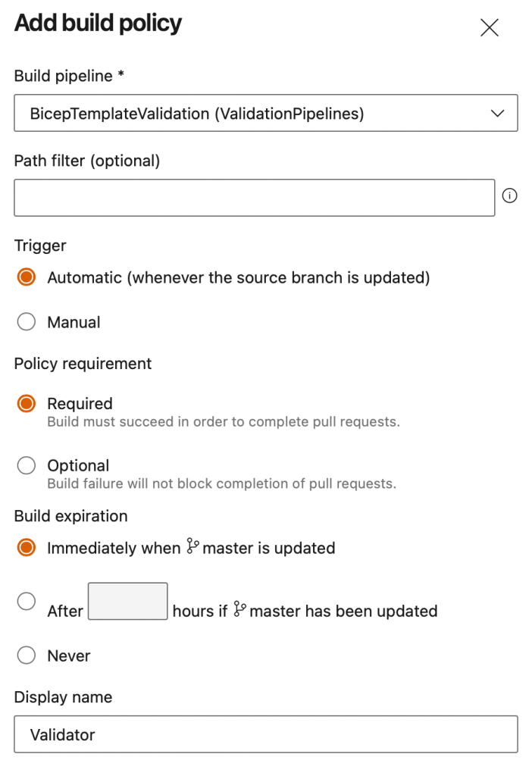Select the Manual trigger option
532x776 pixels.
click(x=27, y=322)
